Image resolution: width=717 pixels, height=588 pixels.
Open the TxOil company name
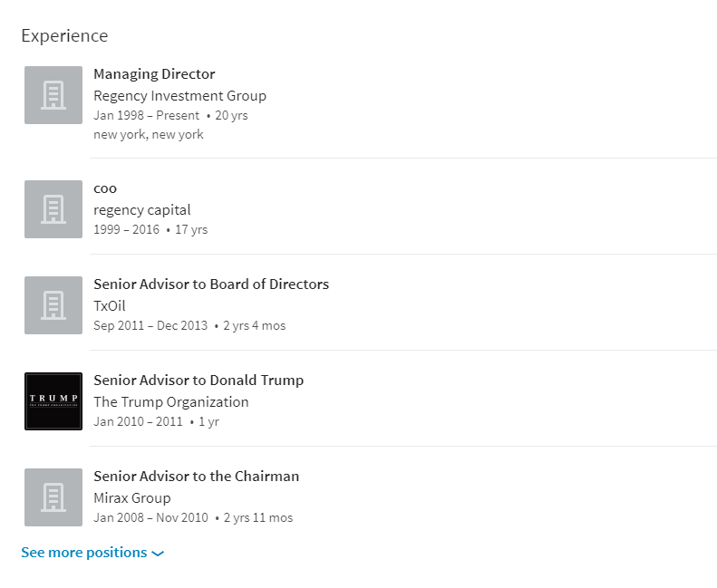pos(110,306)
